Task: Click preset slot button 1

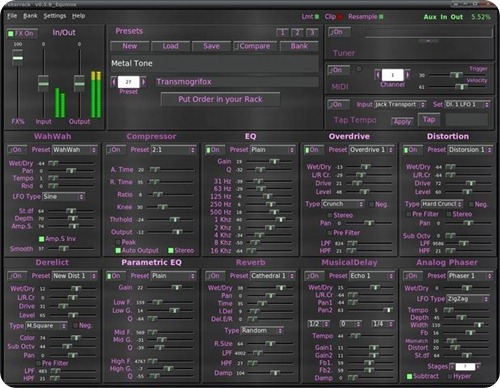Action: click(282, 33)
